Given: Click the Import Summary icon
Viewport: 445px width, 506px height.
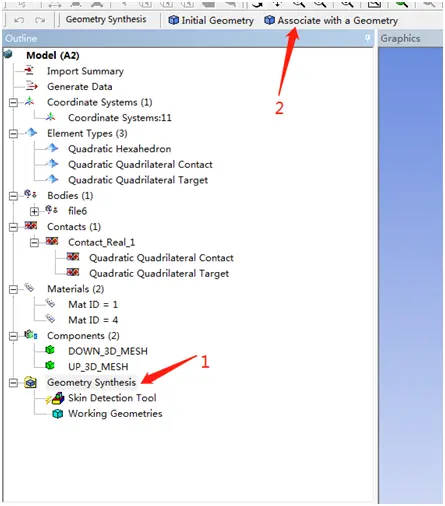Looking at the screenshot, I should pyautogui.click(x=29, y=70).
